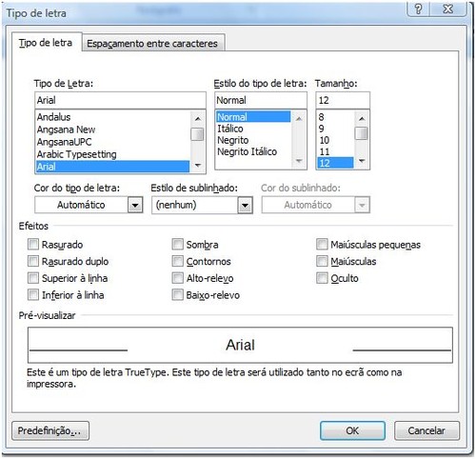
Task: Select size 9 in the size list
Action: (x=335, y=129)
